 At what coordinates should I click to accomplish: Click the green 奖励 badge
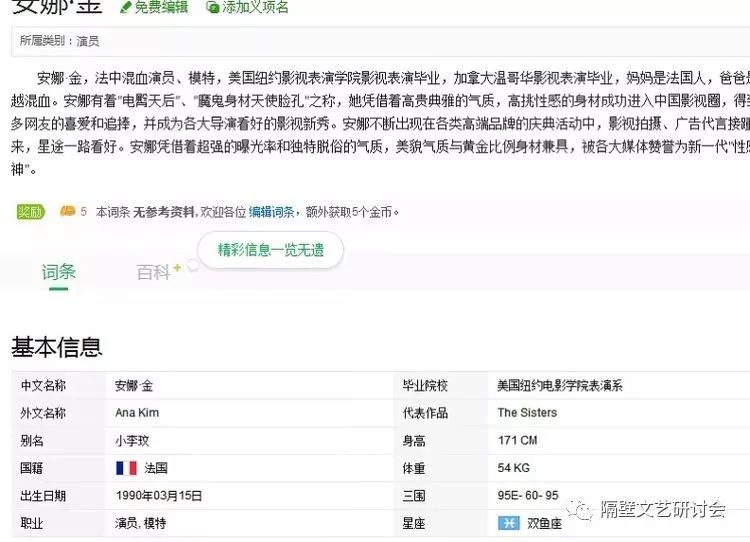coord(31,211)
